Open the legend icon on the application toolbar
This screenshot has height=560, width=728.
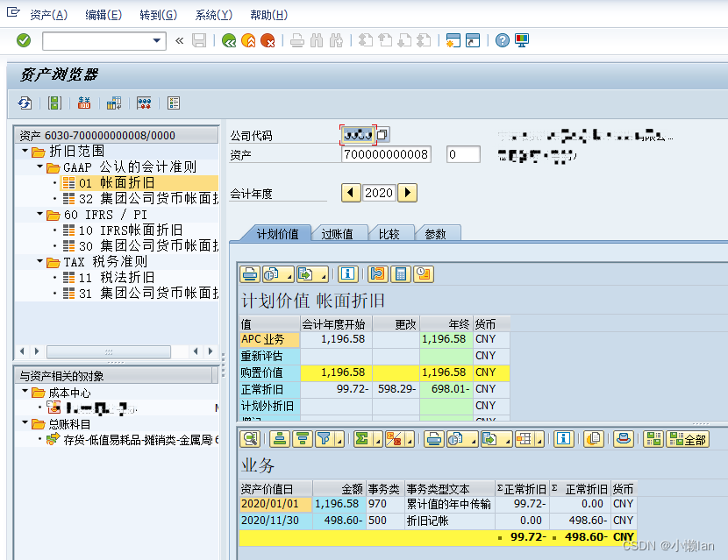173,103
